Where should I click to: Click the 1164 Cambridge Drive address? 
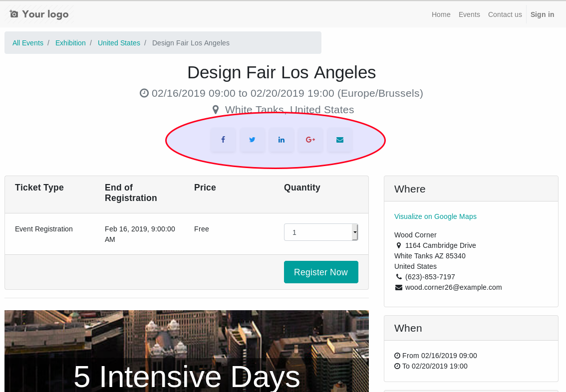[x=440, y=245]
